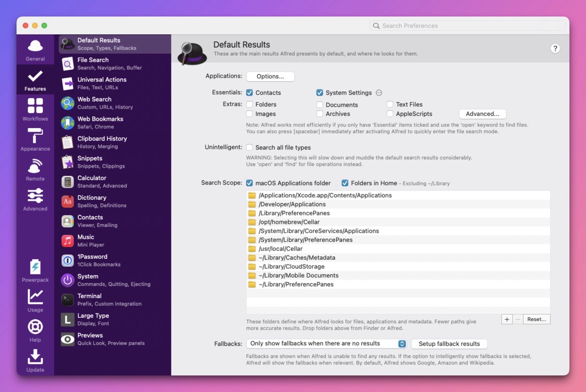This screenshot has height=392, width=586.
Task: Open the Remote section
Action: 35,170
